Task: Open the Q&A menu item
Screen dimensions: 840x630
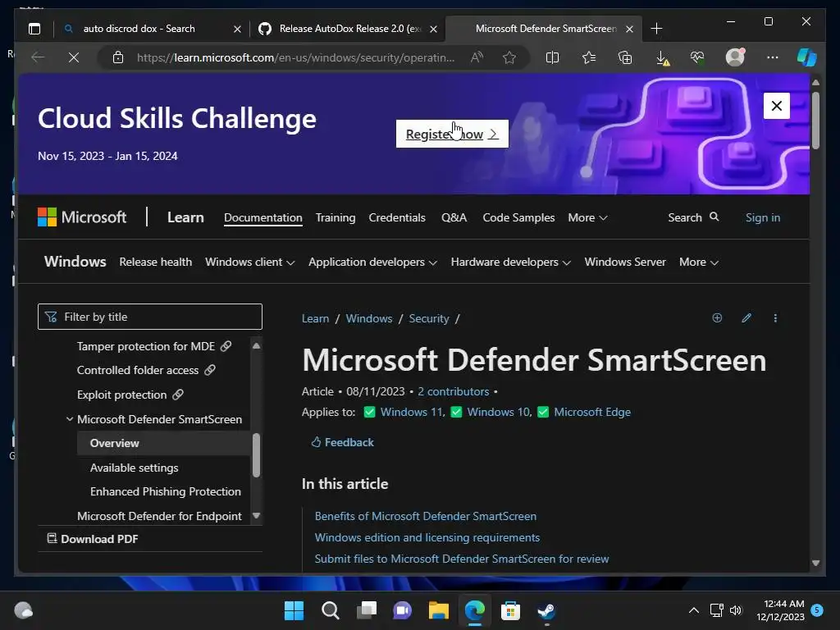Action: [454, 217]
